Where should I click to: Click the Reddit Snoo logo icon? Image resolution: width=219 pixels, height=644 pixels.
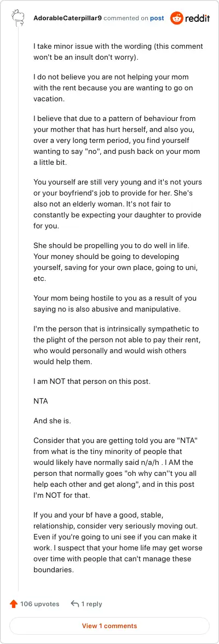(177, 18)
